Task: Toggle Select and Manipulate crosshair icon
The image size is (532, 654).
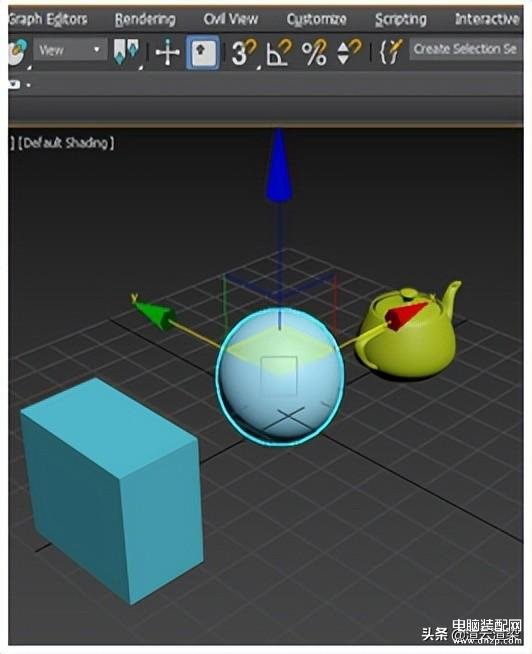Action: 167,52
